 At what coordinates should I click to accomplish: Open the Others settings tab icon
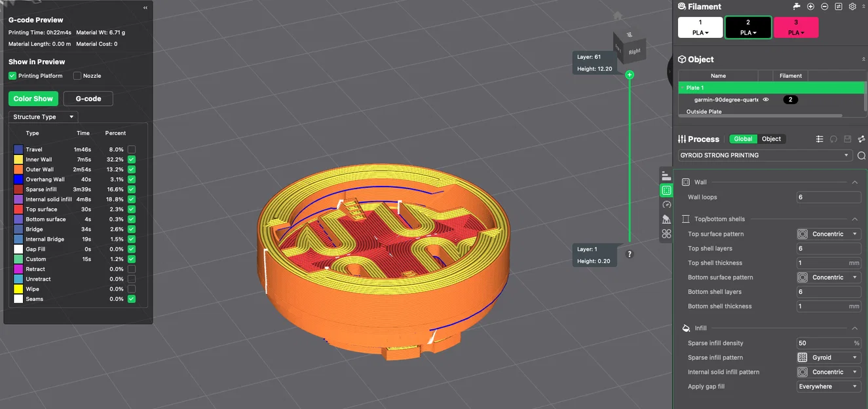(666, 234)
